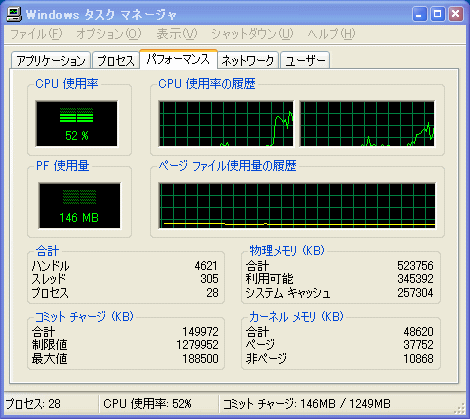
Task: Click system cache value 257304
Action: [x=415, y=293]
